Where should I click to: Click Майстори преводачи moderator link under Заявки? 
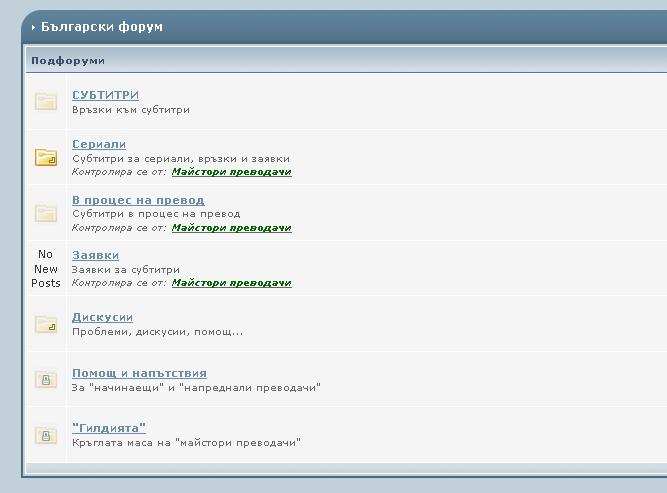pos(231,283)
